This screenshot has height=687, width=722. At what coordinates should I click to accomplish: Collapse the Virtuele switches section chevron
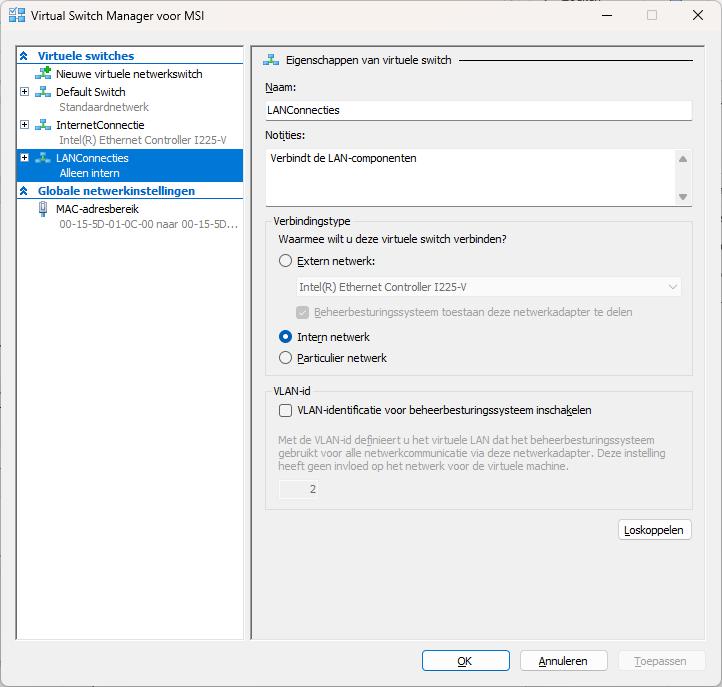(24, 56)
